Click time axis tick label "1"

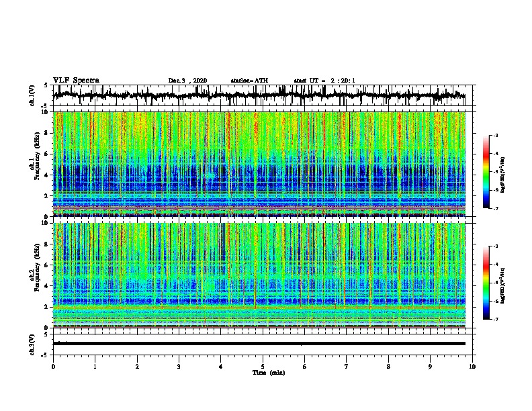pos(95,367)
